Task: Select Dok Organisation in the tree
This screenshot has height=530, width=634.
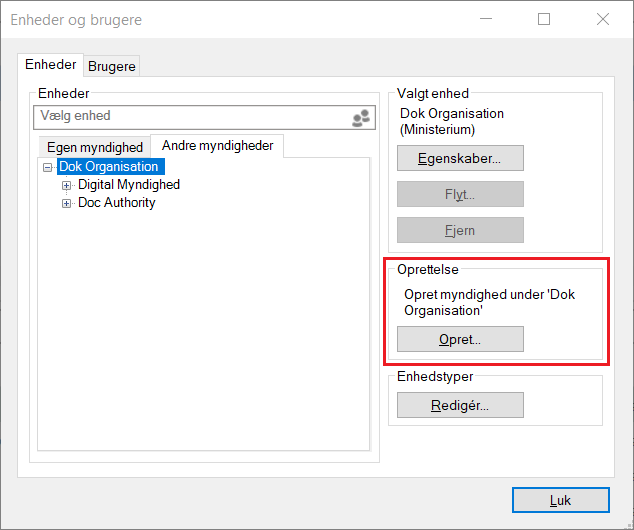Action: 109,167
